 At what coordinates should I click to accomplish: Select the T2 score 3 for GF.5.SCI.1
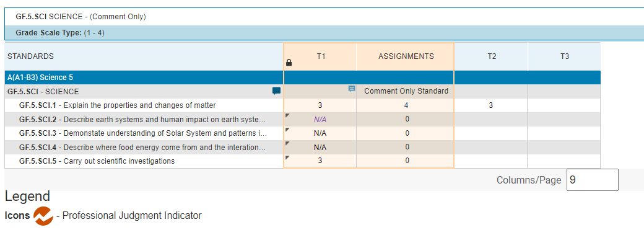click(x=491, y=105)
